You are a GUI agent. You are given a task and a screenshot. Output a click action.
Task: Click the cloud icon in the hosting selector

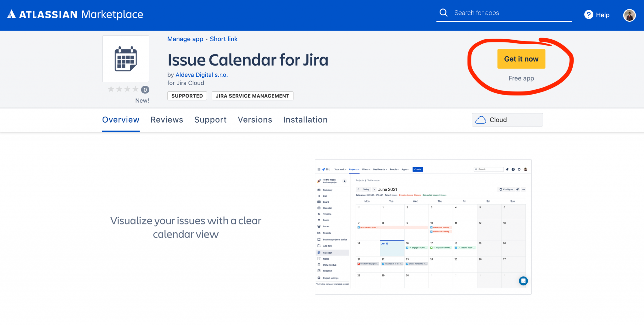480,120
